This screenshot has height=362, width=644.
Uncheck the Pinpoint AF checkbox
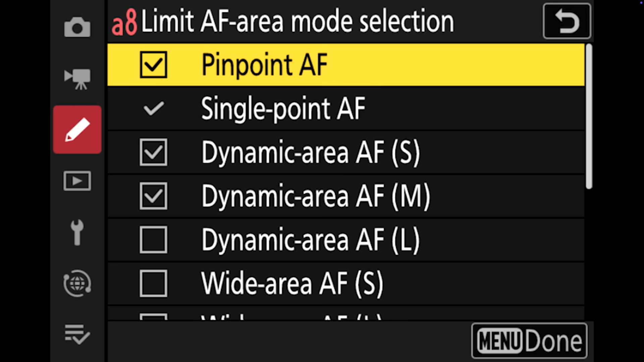pyautogui.click(x=153, y=65)
